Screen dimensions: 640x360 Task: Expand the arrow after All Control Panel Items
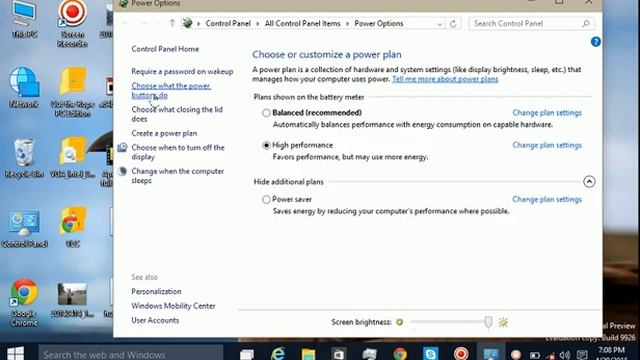point(347,24)
